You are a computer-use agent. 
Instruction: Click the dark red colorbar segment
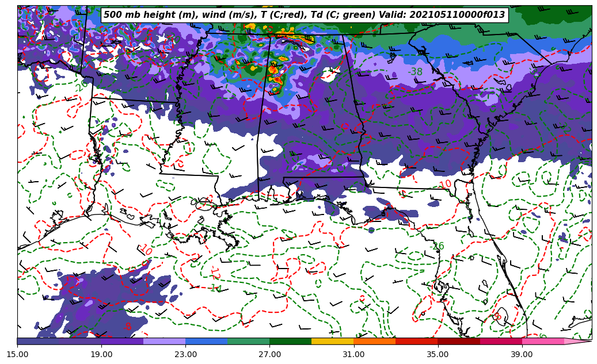click(x=458, y=341)
